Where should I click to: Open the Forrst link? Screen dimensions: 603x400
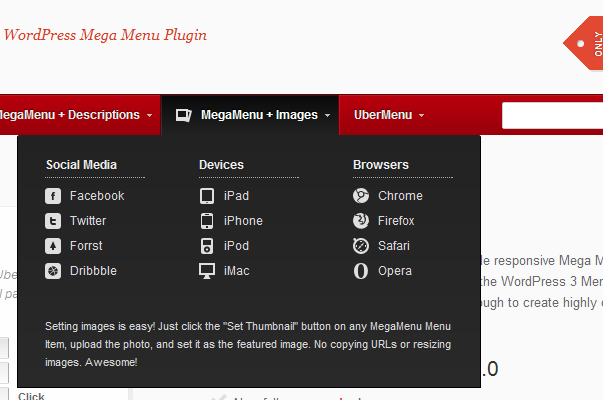coord(86,246)
